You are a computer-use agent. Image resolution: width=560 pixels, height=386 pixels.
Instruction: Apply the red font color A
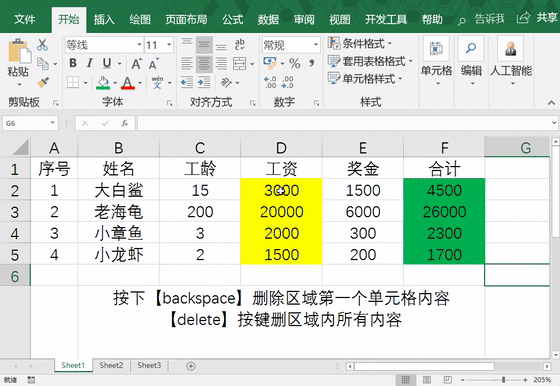[x=128, y=82]
